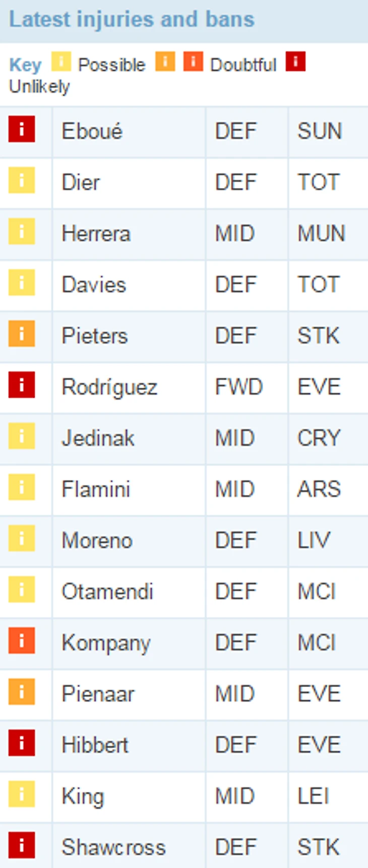Click the MUN team code for Herrera
Image resolution: width=368 pixels, height=868 pixels.
pyautogui.click(x=321, y=233)
